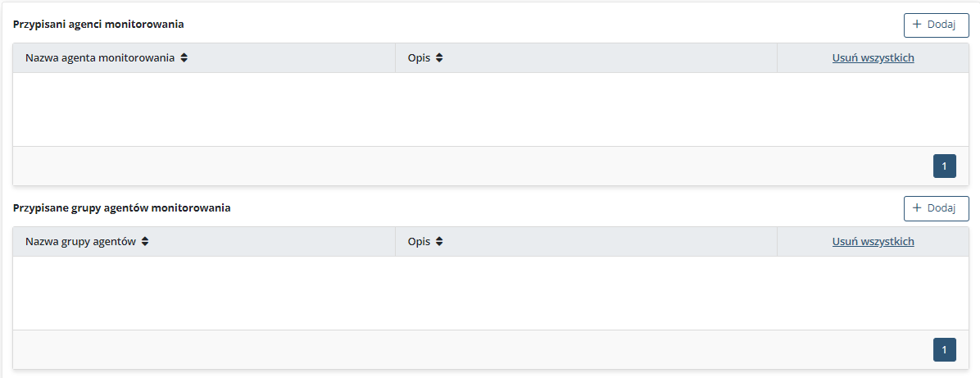980x378 pixels.
Task: Click Opis column header in agents table
Action: tap(419, 58)
